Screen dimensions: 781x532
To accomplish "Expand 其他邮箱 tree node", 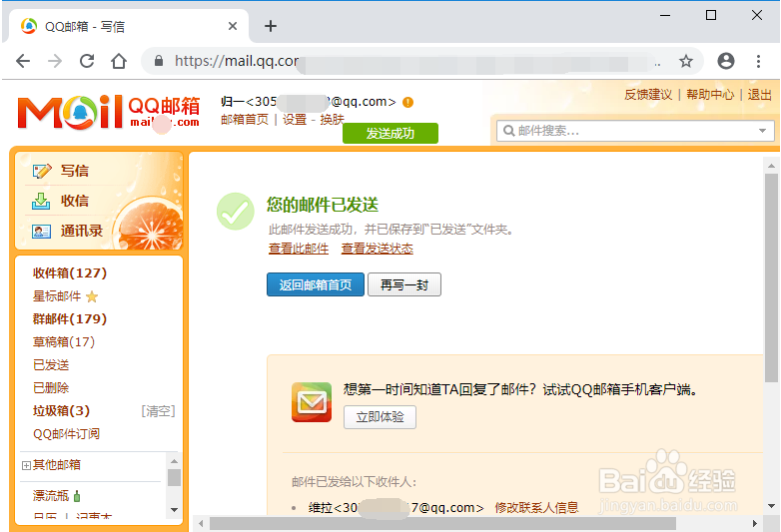I will 26,465.
